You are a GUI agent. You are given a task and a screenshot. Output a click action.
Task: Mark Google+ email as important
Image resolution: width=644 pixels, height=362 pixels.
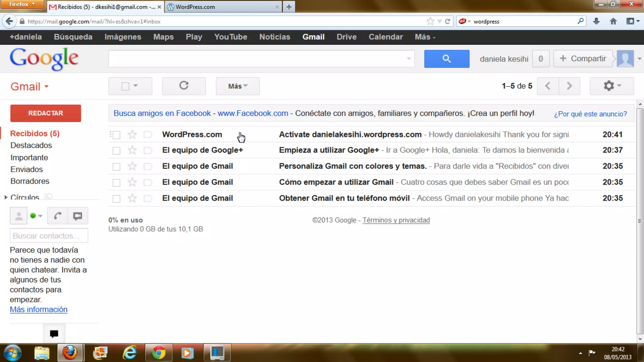click(x=147, y=150)
